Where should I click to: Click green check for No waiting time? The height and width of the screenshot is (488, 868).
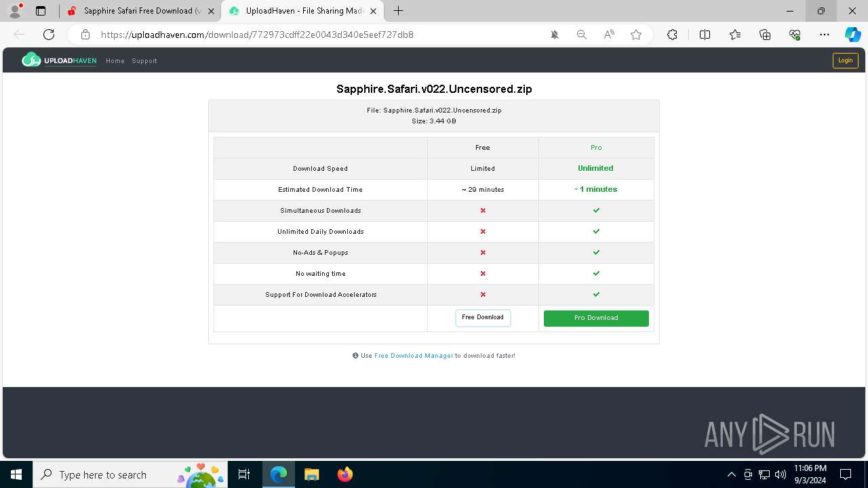596,274
